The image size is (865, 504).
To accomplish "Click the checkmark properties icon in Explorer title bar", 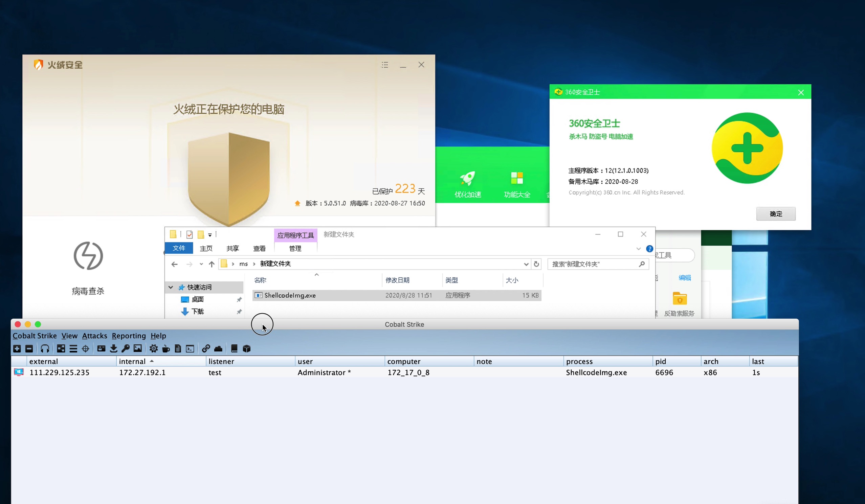I will coord(190,234).
